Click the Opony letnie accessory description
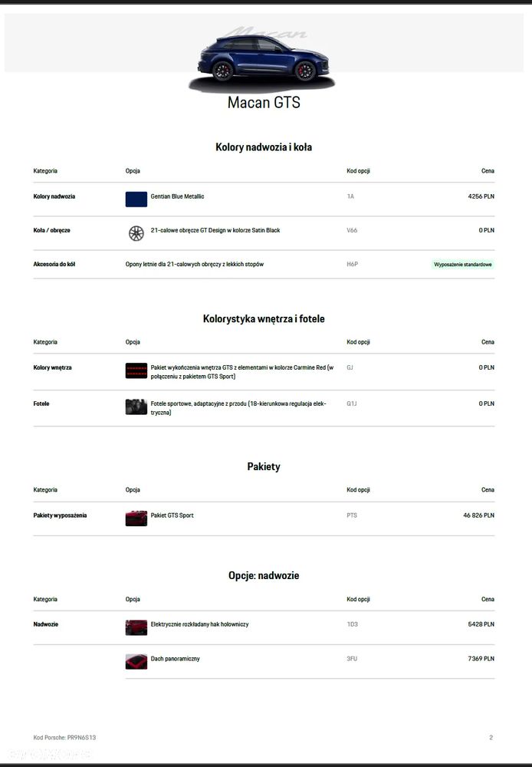Viewport: 532px width, 767px height. coord(195,265)
